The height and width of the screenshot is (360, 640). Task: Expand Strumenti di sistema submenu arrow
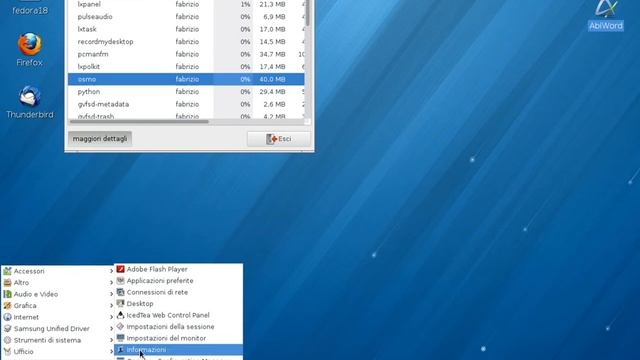point(111,340)
